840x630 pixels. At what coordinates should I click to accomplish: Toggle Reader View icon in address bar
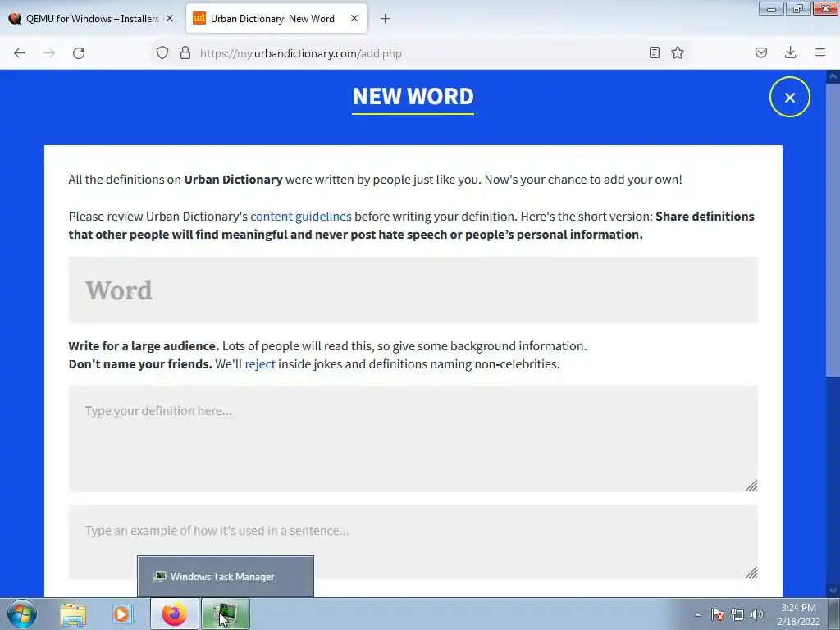pos(654,52)
